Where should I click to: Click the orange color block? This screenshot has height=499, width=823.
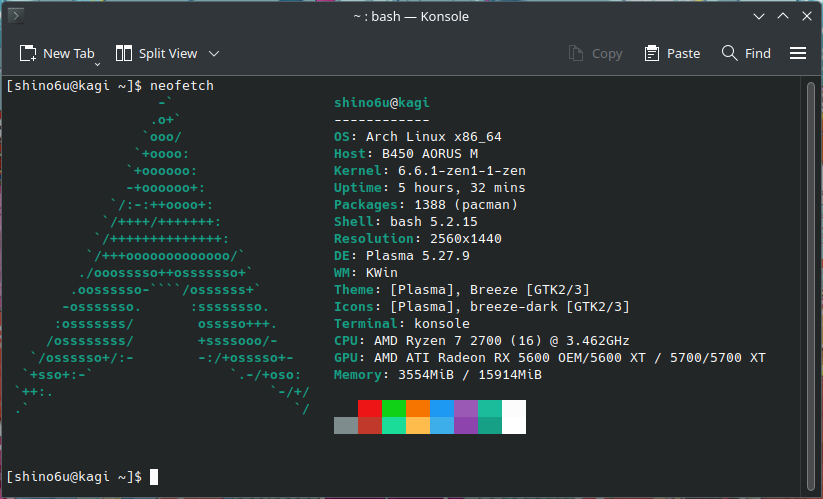[418, 408]
